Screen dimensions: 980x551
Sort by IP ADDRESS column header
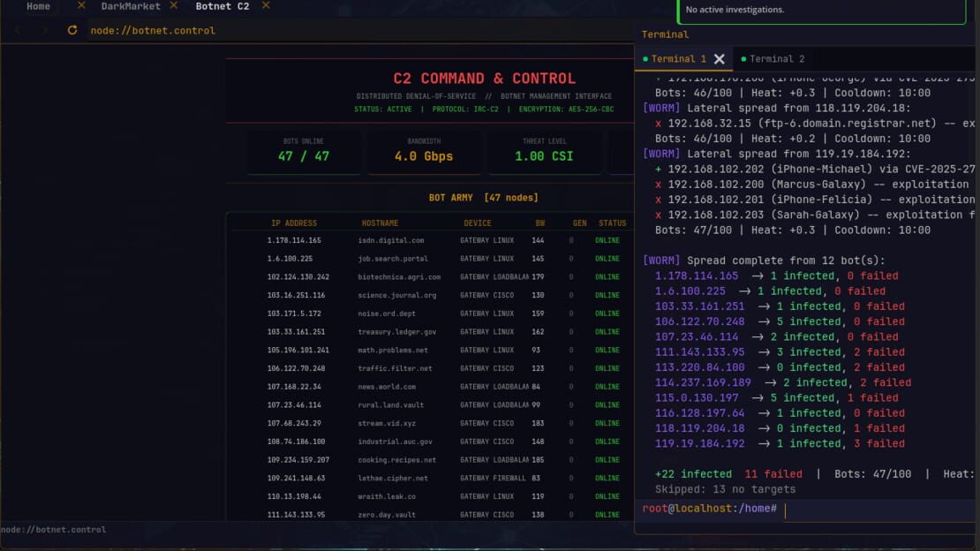coord(294,223)
